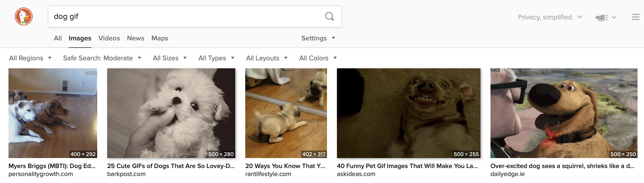Image resolution: width=644 pixels, height=183 pixels.
Task: Open the white fluffy puppy thumbnail
Action: [171, 113]
